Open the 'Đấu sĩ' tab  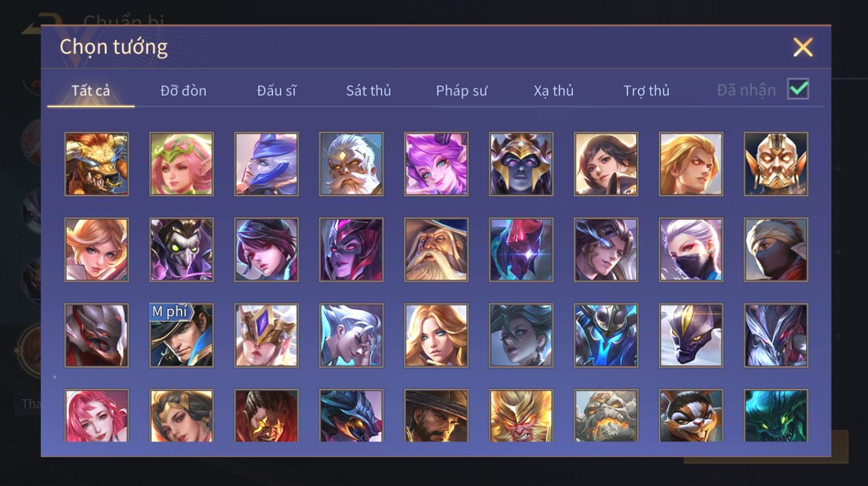point(277,91)
